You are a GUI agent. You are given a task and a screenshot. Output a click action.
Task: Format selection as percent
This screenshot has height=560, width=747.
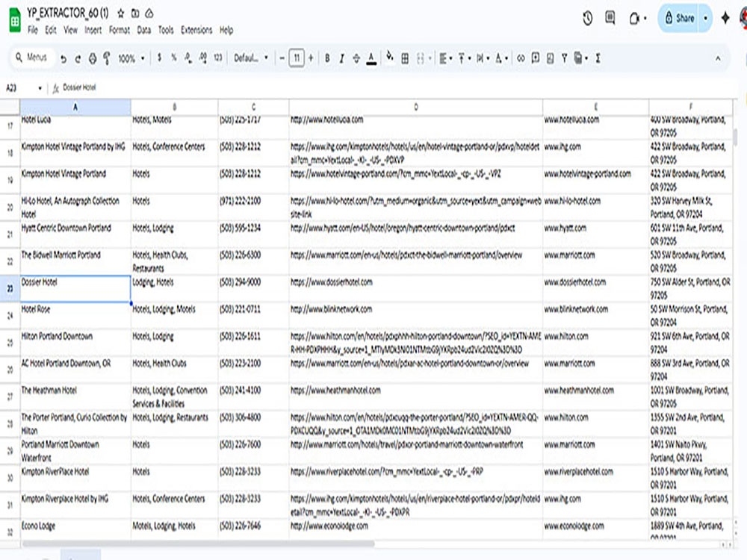point(174,58)
